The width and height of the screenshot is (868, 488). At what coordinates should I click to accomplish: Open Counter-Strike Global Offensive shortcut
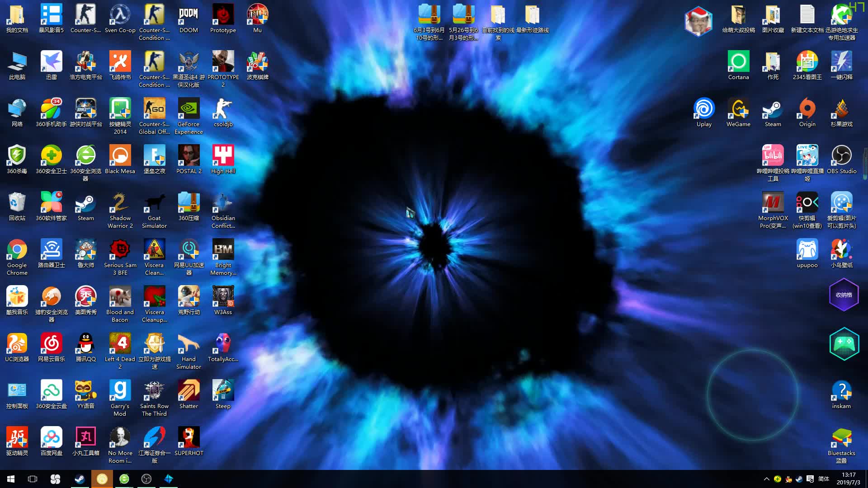click(x=154, y=117)
